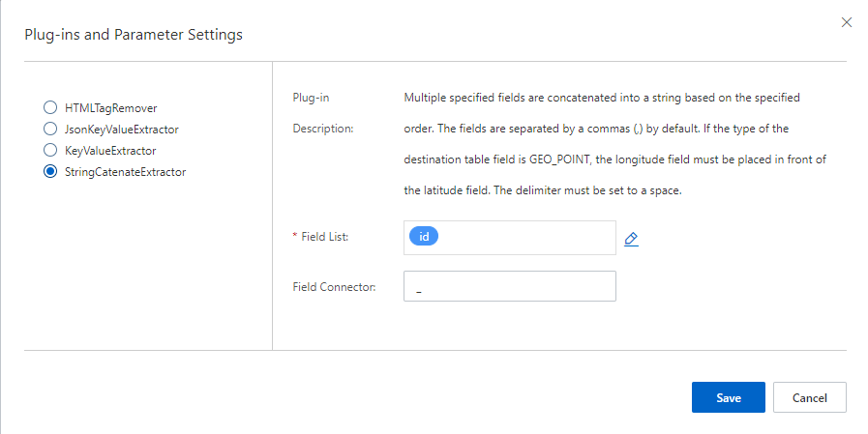868x434 pixels.
Task: Select the HTMLTagRemover radio button
Action: click(x=50, y=108)
